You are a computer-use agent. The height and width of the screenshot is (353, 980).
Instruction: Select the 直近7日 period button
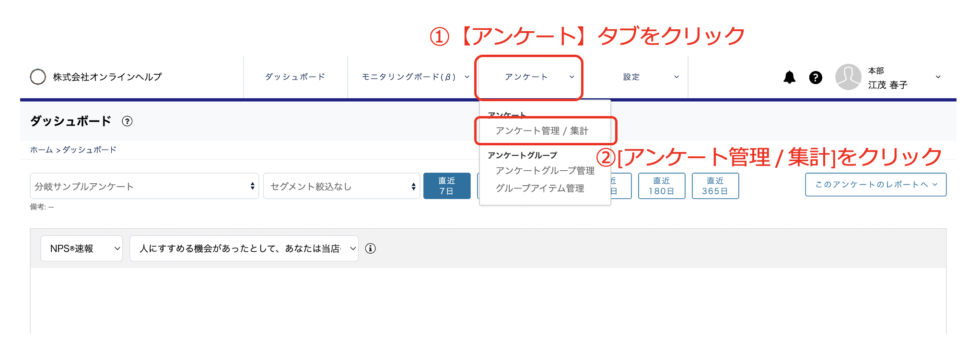[446, 186]
